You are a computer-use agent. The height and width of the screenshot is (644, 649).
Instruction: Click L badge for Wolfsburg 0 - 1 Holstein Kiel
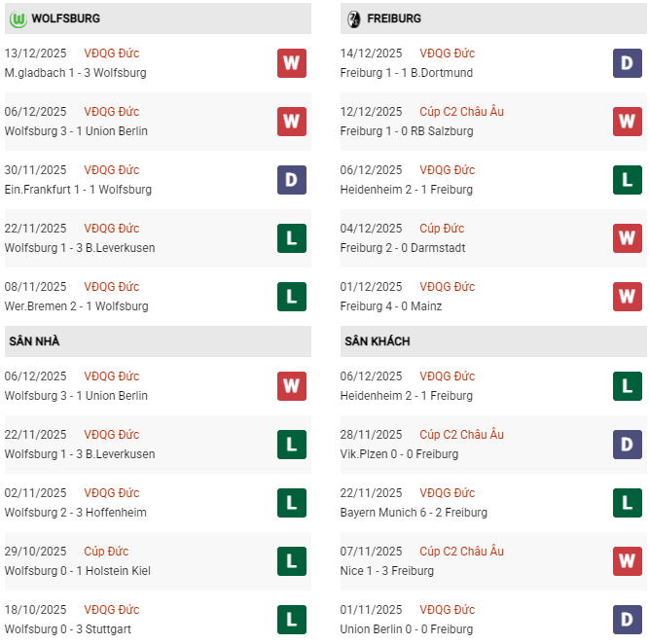(291, 561)
